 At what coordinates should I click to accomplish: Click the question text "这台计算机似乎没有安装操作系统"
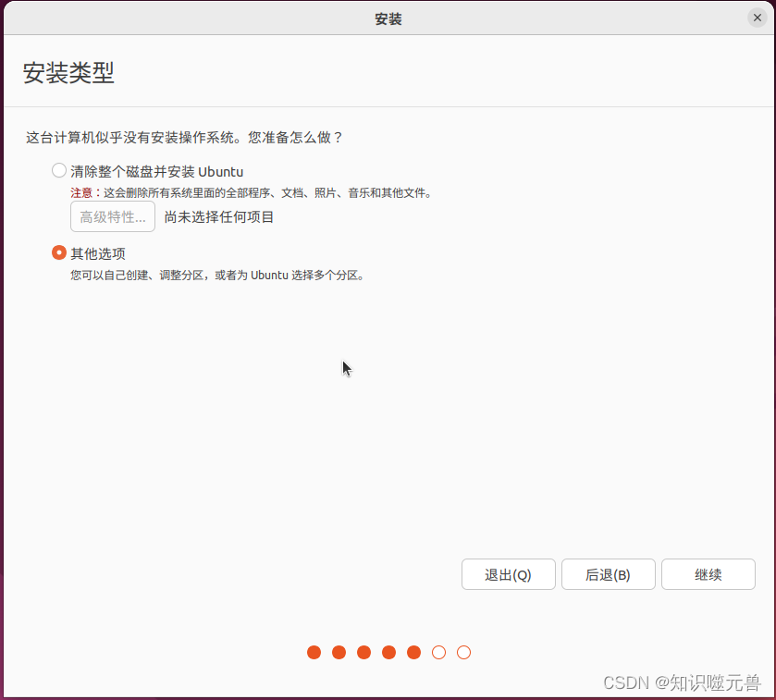[129, 138]
